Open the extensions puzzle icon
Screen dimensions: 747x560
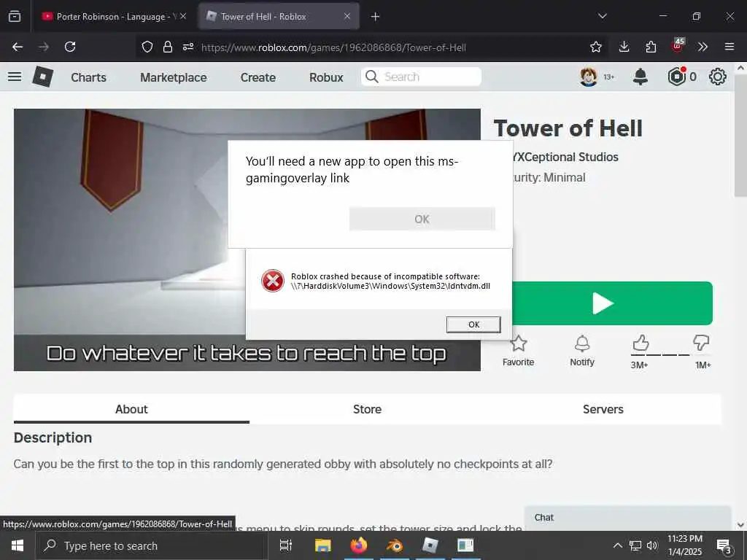651,47
